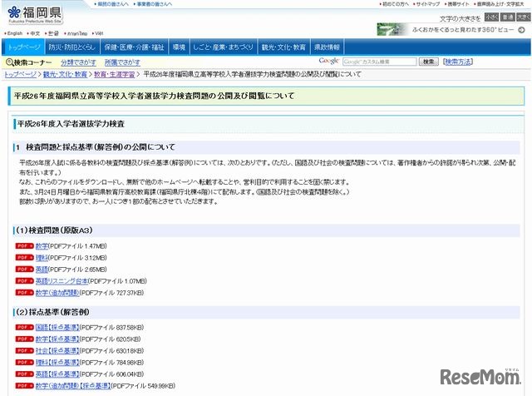Open the 360° view banner thumbnail

[x=392, y=30]
